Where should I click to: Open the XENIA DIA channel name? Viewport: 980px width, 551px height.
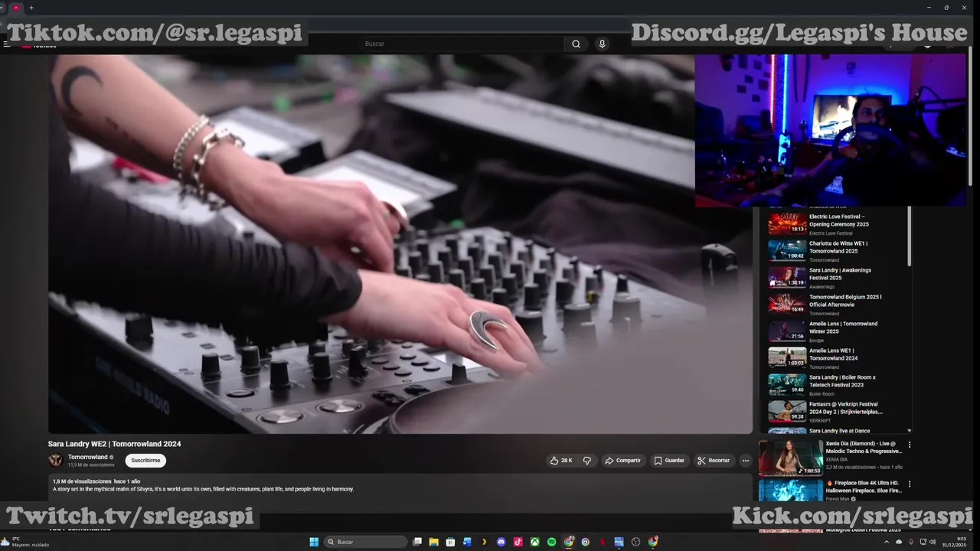(x=838, y=459)
